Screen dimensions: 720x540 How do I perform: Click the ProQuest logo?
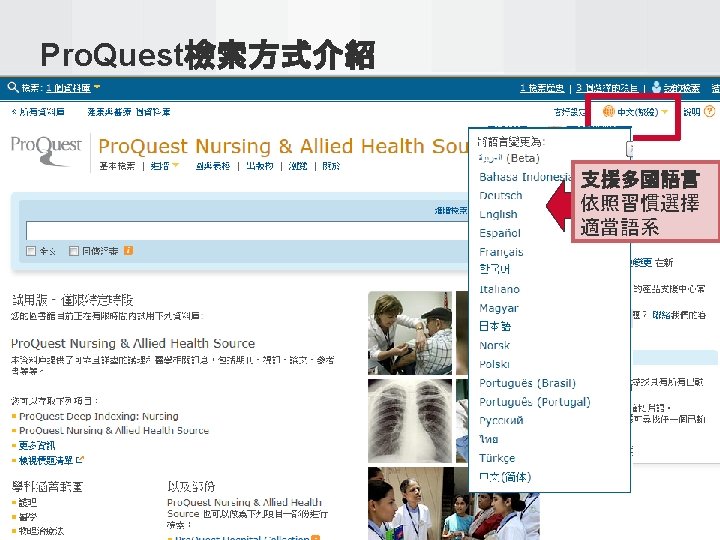pos(46,150)
